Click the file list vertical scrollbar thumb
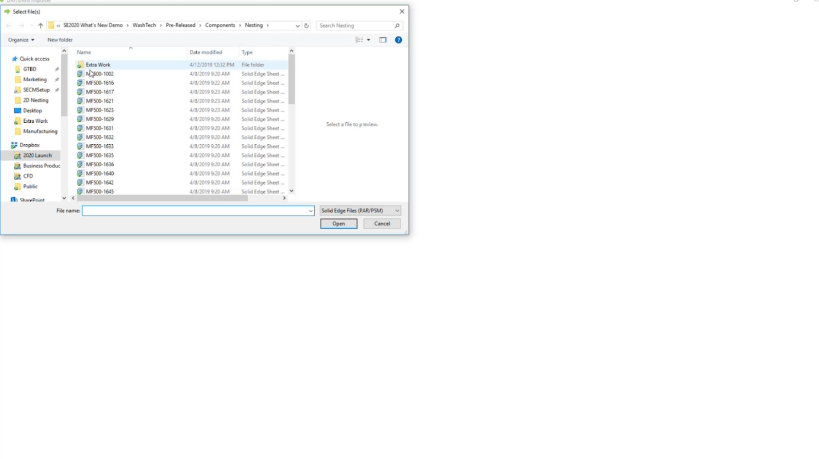Image resolution: width=819 pixels, height=459 pixels. [291, 79]
